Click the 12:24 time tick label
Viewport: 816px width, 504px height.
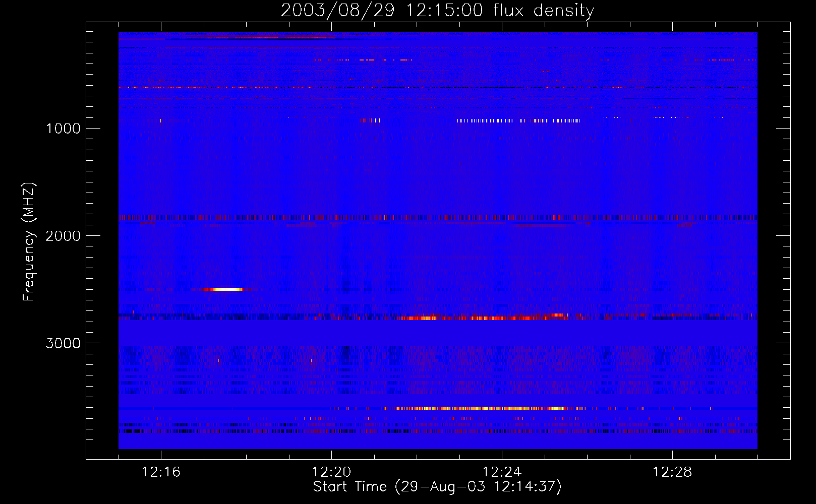tap(502, 472)
